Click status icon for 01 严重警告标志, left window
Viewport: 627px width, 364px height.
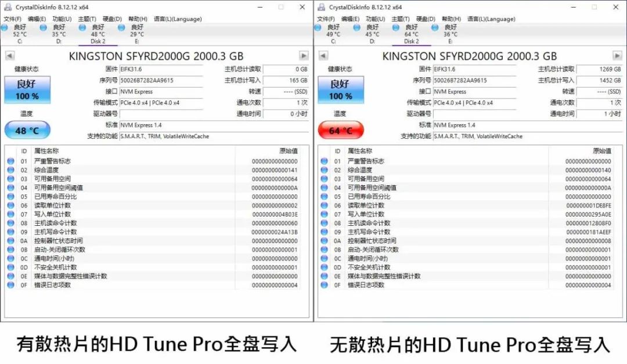click(x=11, y=161)
